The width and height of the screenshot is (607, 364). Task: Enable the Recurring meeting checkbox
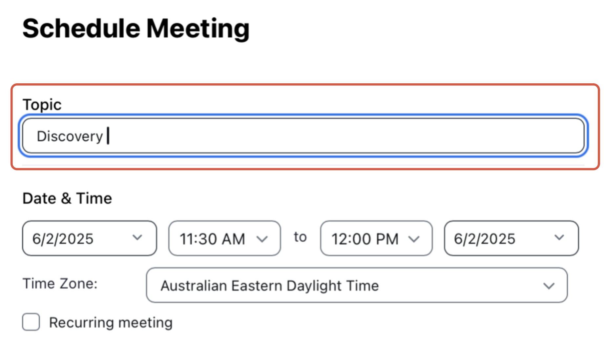click(31, 322)
